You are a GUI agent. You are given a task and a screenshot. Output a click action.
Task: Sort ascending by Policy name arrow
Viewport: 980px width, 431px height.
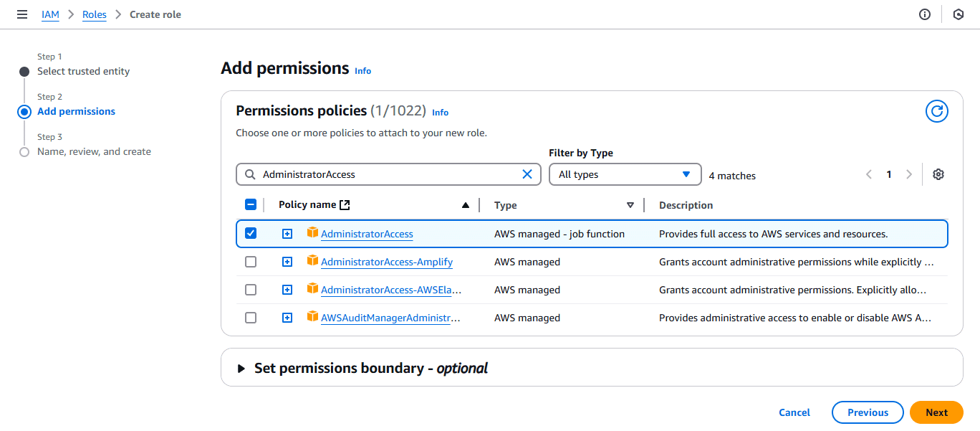click(466, 205)
